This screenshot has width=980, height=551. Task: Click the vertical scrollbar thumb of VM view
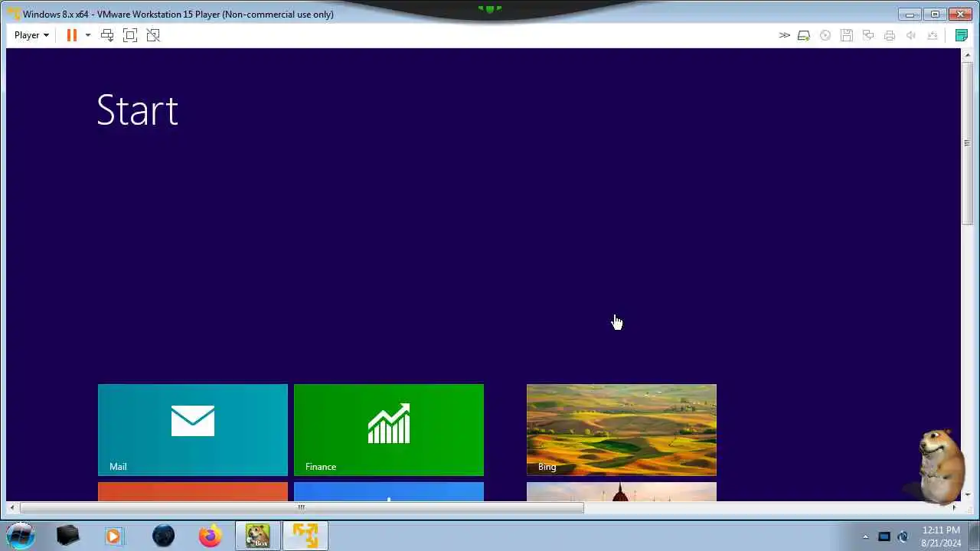click(x=967, y=143)
